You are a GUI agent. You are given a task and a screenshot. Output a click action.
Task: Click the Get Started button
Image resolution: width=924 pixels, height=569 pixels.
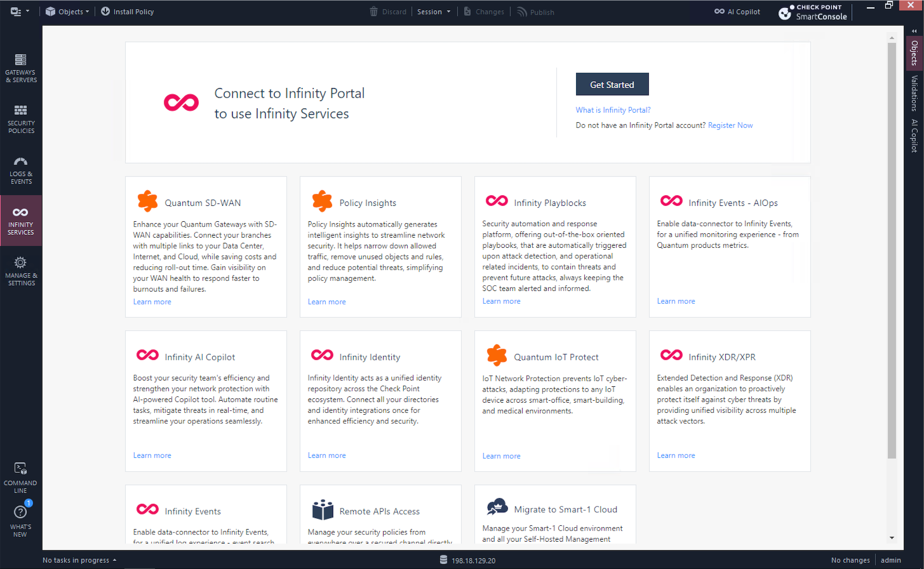(x=612, y=85)
